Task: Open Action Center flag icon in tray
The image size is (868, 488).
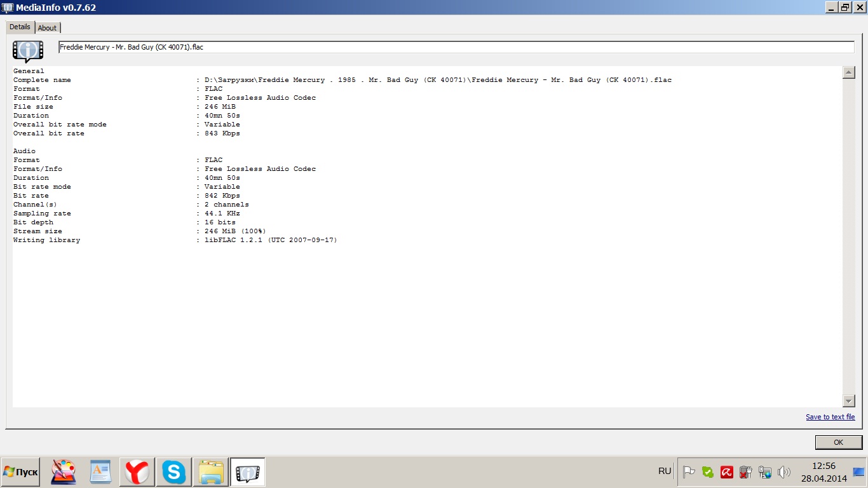Action: pyautogui.click(x=689, y=472)
